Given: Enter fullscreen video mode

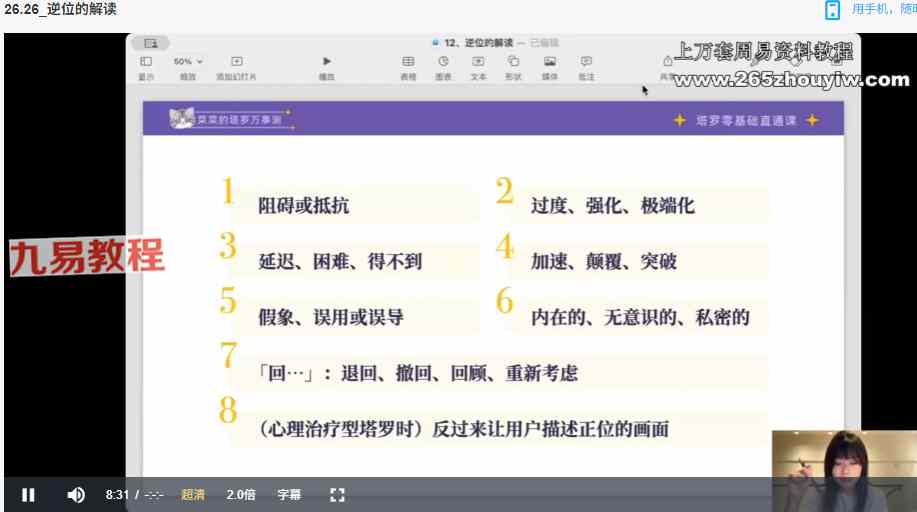Looking at the screenshot, I should tap(337, 494).
